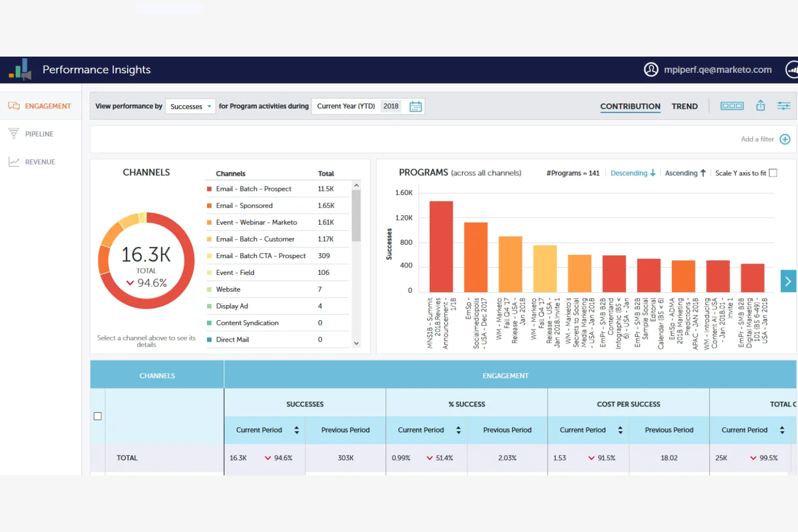Open the REVENUE section
798x532 pixels.
pyautogui.click(x=40, y=162)
